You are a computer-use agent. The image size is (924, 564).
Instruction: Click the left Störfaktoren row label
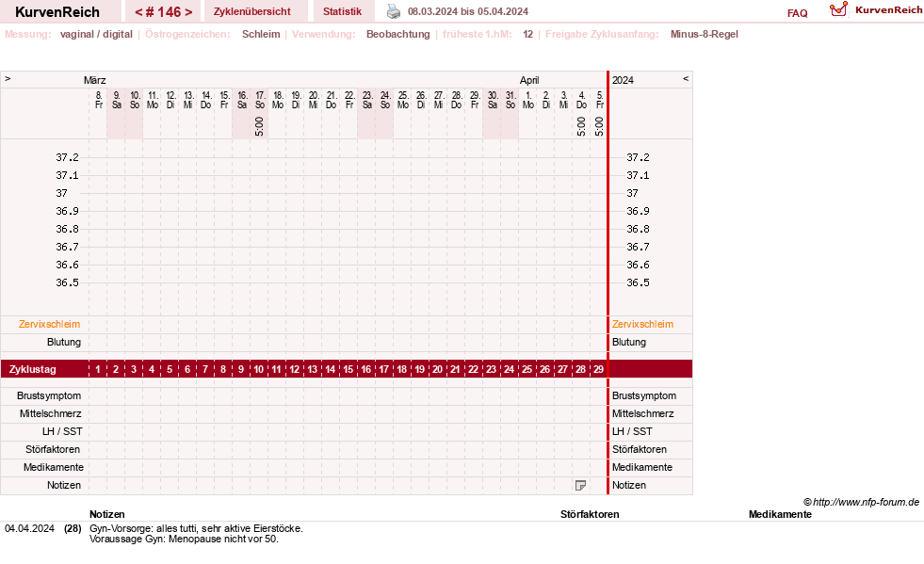[53, 449]
